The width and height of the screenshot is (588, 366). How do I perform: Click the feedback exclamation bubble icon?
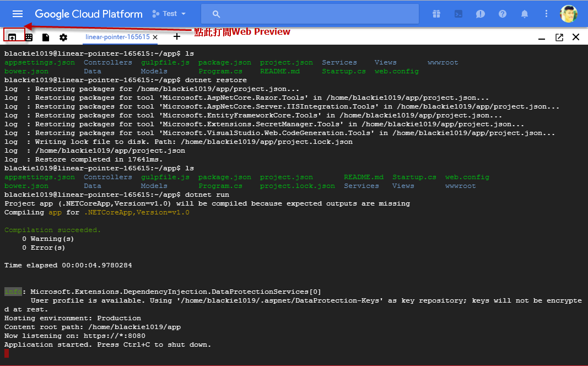tap(481, 14)
